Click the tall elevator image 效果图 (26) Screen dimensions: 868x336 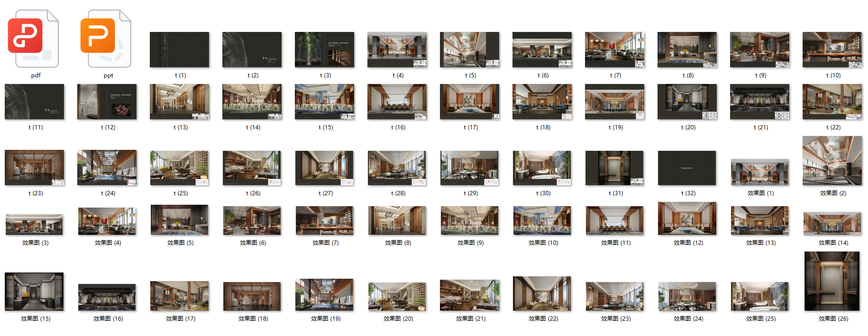click(832, 281)
